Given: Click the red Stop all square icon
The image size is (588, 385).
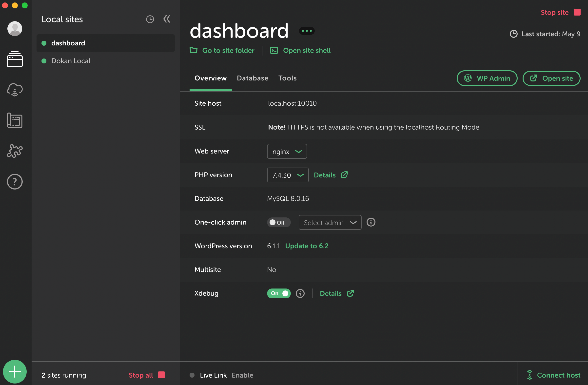Looking at the screenshot, I should point(161,375).
